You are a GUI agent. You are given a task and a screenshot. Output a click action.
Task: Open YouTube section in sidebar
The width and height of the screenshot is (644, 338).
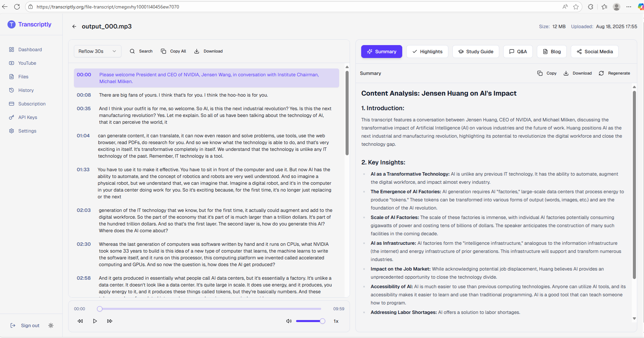(23, 63)
